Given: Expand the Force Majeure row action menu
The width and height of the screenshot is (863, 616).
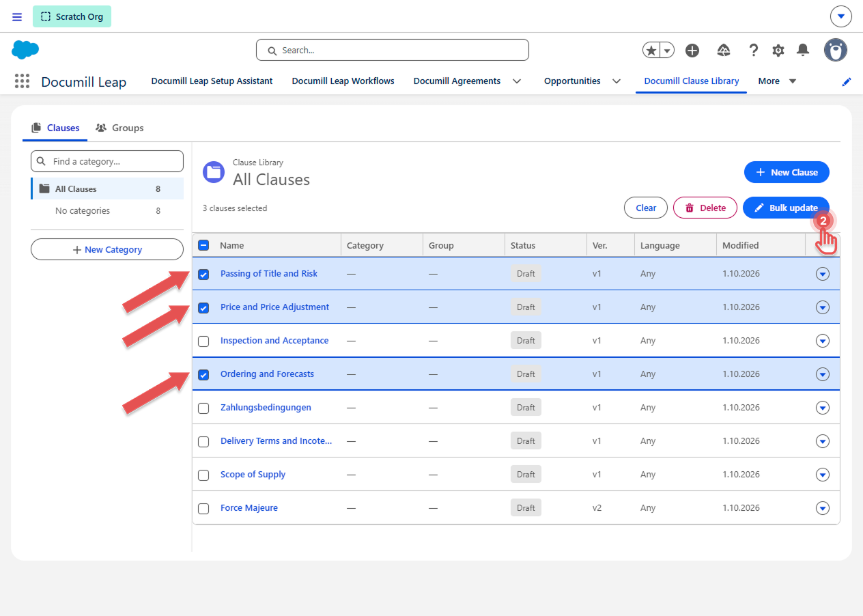Looking at the screenshot, I should (x=823, y=508).
